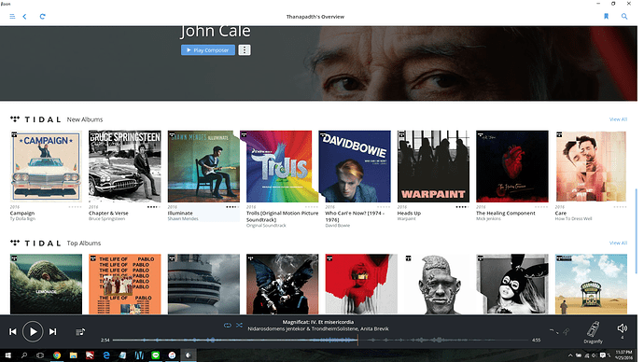644x362 pixels.
Task: Open Dragonfly audio zone selector
Action: (x=593, y=332)
